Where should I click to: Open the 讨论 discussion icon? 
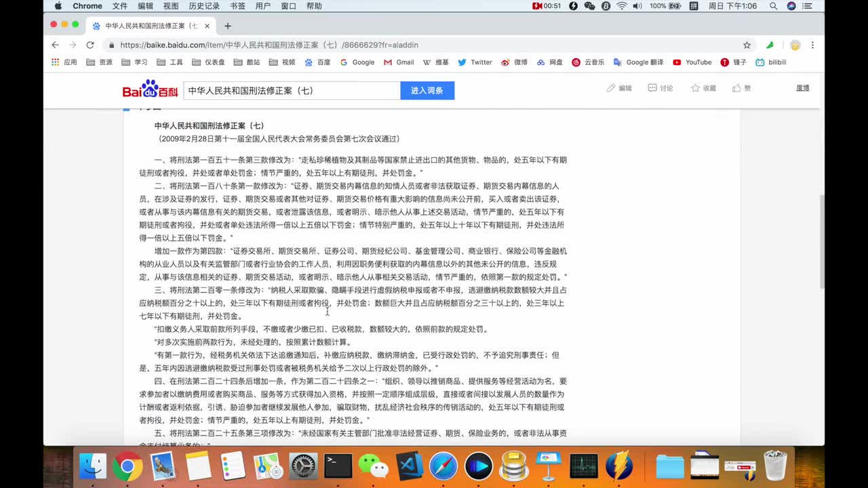coord(652,88)
